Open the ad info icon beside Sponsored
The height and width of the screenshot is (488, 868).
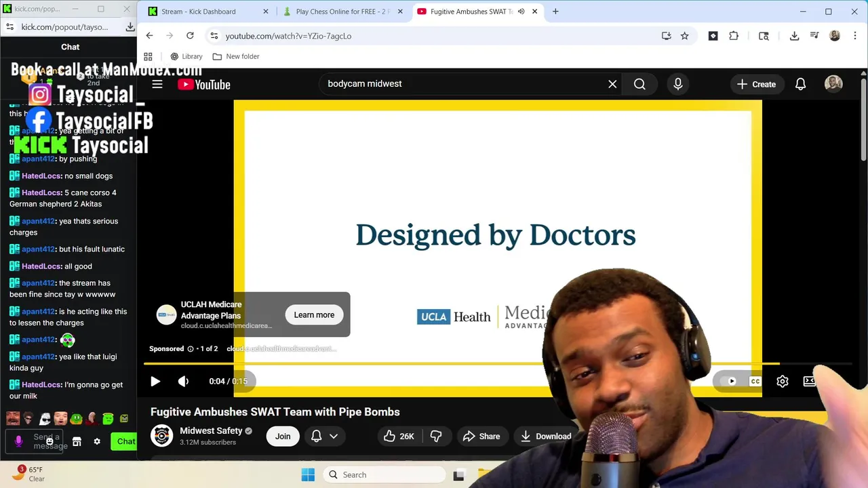(x=190, y=348)
